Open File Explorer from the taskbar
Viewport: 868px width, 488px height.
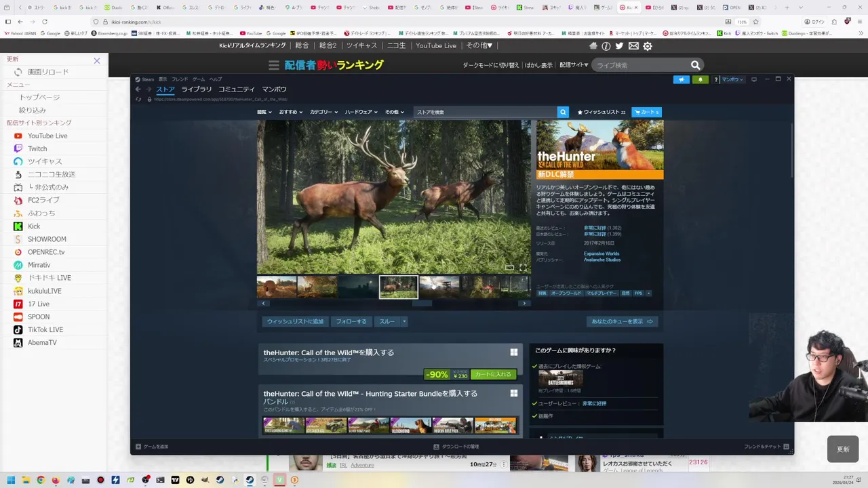point(26,480)
